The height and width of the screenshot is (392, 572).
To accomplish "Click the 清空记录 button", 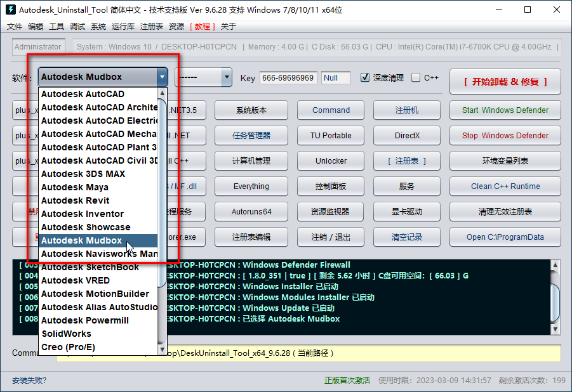I will coord(407,237).
